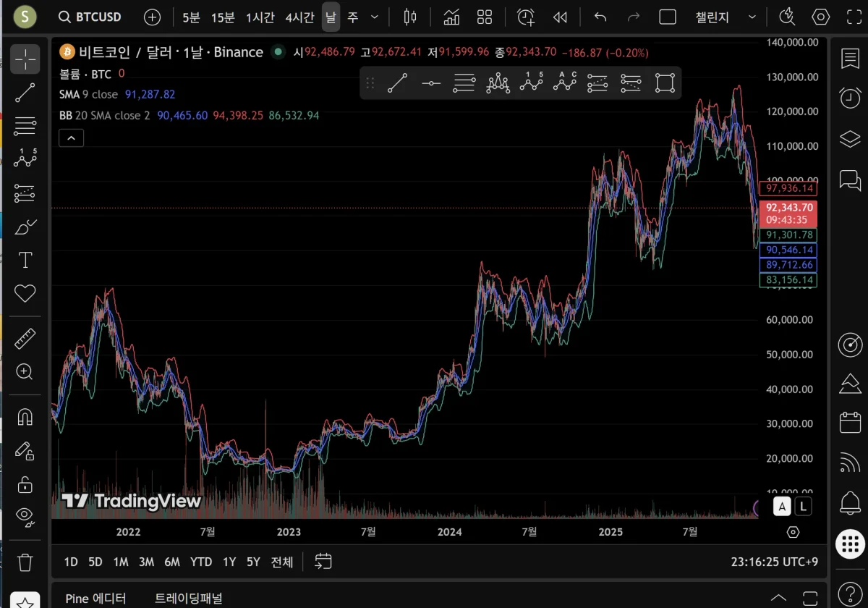Select the text tool in left toolbar
Image resolution: width=868 pixels, height=608 pixels.
[x=25, y=260]
